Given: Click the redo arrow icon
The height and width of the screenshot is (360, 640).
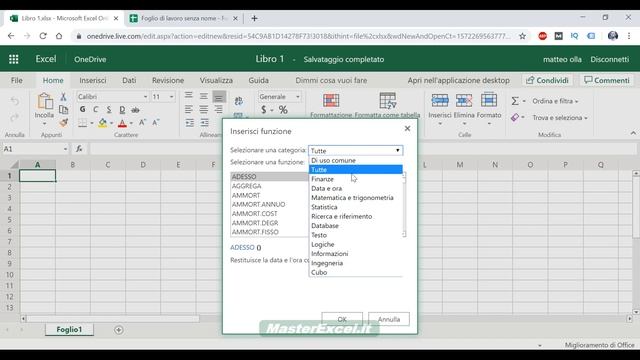Looking at the screenshot, I should [15, 118].
